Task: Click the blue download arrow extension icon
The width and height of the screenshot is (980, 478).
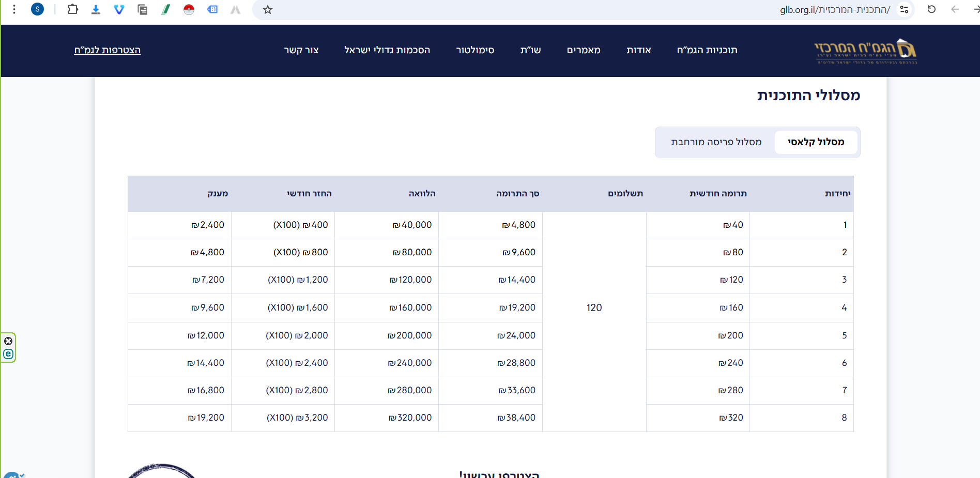Action: click(x=96, y=9)
